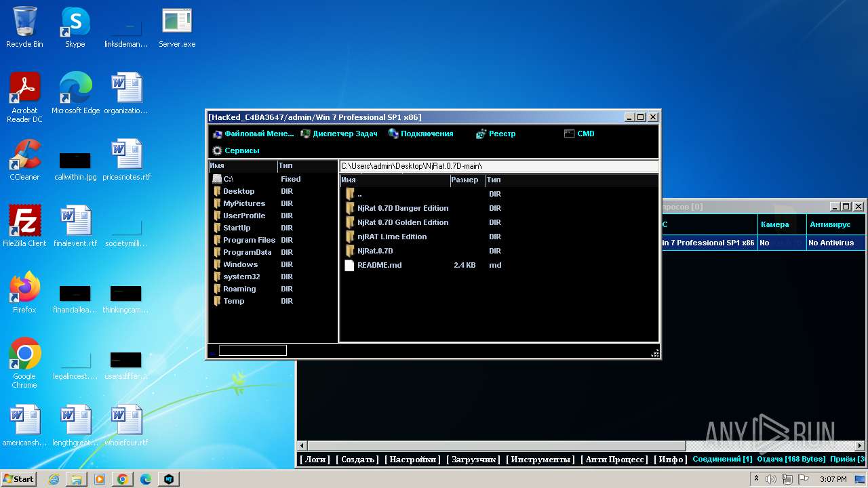Open CCleaner desktop shortcut
This screenshot has height=488, width=868.
click(x=24, y=160)
